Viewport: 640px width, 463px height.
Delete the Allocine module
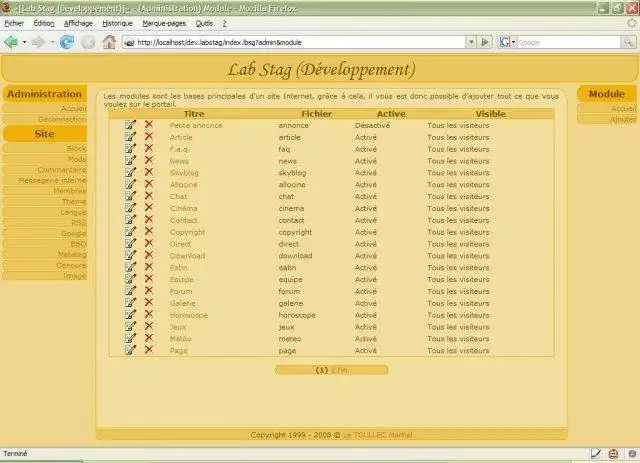coord(149,183)
